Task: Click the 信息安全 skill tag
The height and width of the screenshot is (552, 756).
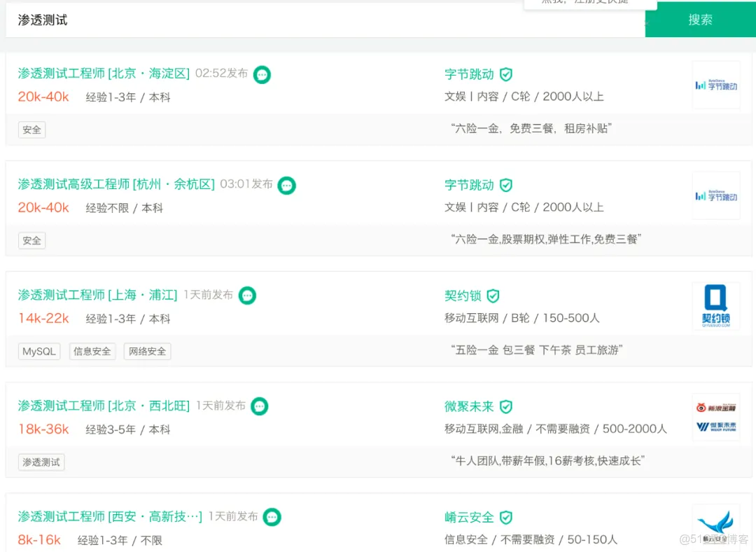Action: tap(92, 351)
